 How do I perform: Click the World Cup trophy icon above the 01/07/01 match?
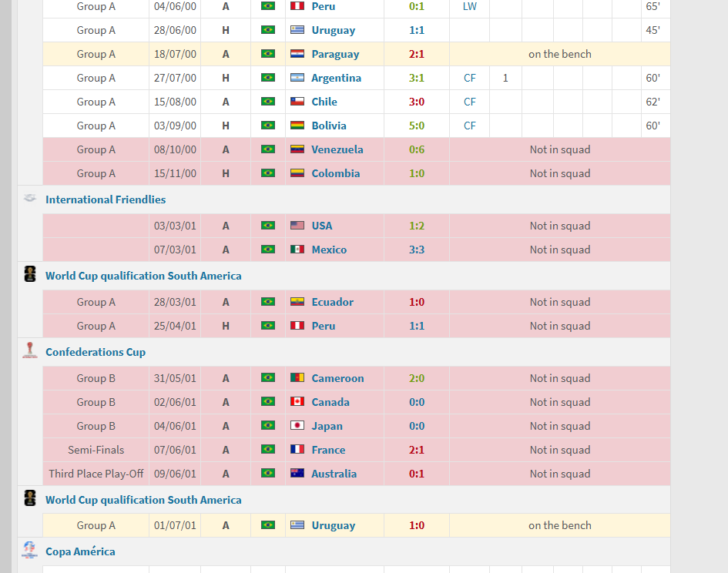30,498
